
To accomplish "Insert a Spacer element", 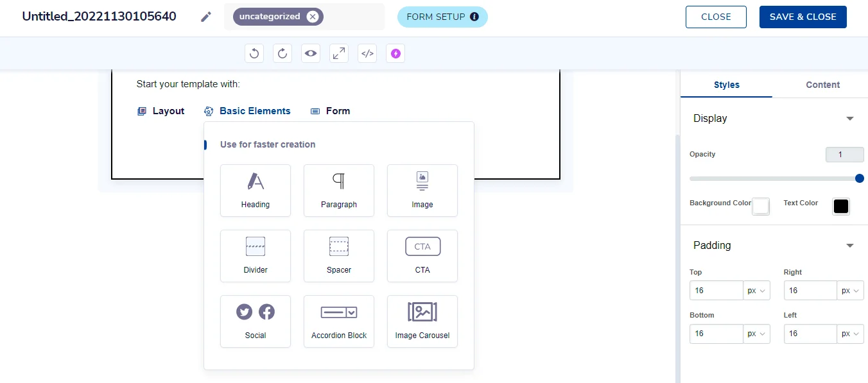I will click(338, 256).
